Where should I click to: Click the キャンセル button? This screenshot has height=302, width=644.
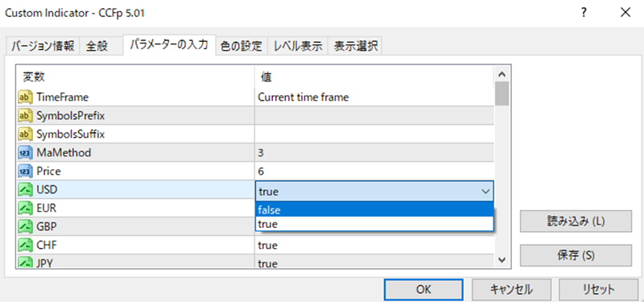click(511, 289)
